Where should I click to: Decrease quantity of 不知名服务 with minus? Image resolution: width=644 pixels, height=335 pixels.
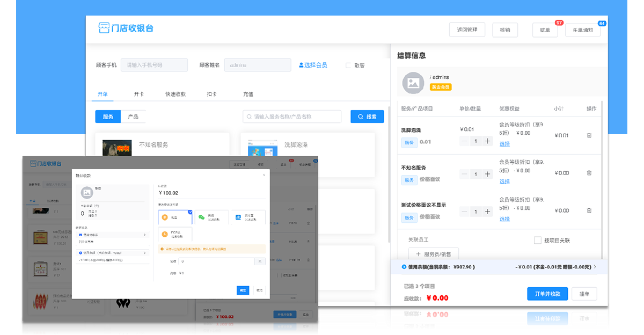pos(464,174)
